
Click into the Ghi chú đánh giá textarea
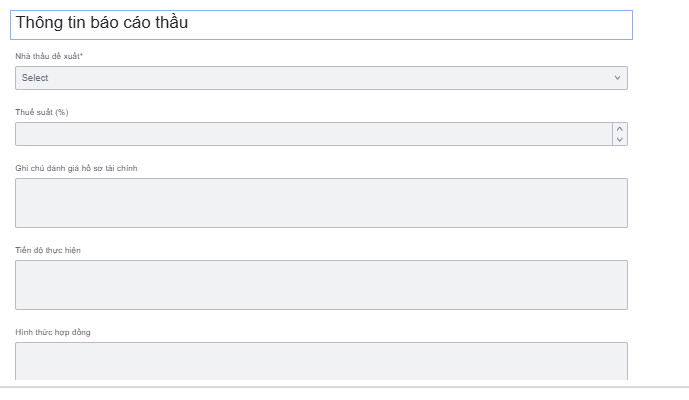pos(321,203)
